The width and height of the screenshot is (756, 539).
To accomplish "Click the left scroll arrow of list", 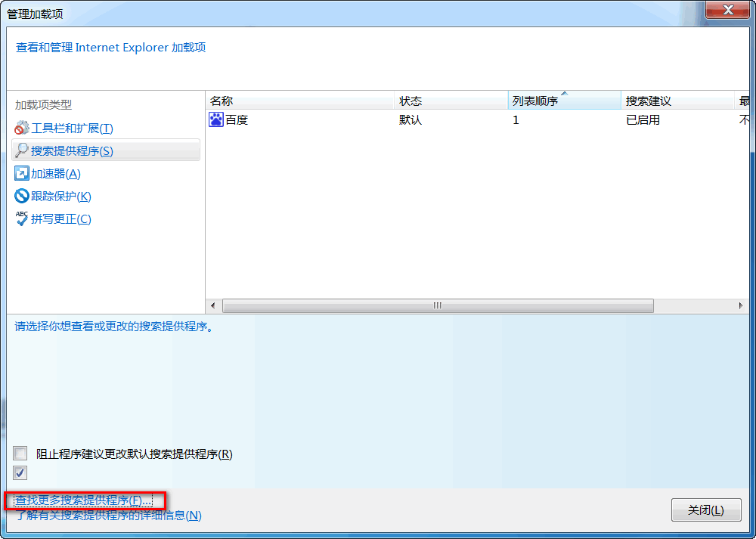I will (x=213, y=305).
